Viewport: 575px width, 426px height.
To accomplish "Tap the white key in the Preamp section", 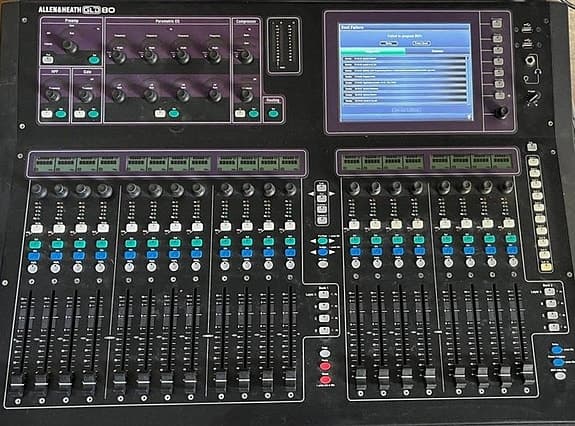I will [x=48, y=59].
